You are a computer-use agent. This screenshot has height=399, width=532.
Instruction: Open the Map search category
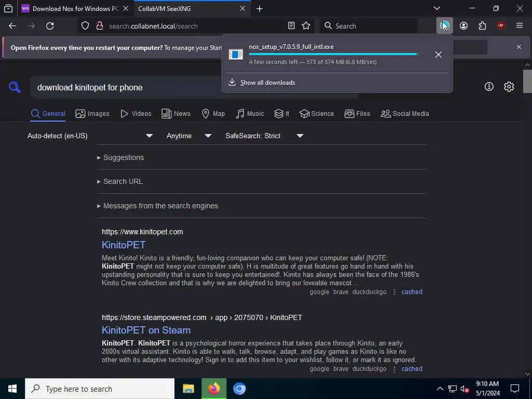213,114
